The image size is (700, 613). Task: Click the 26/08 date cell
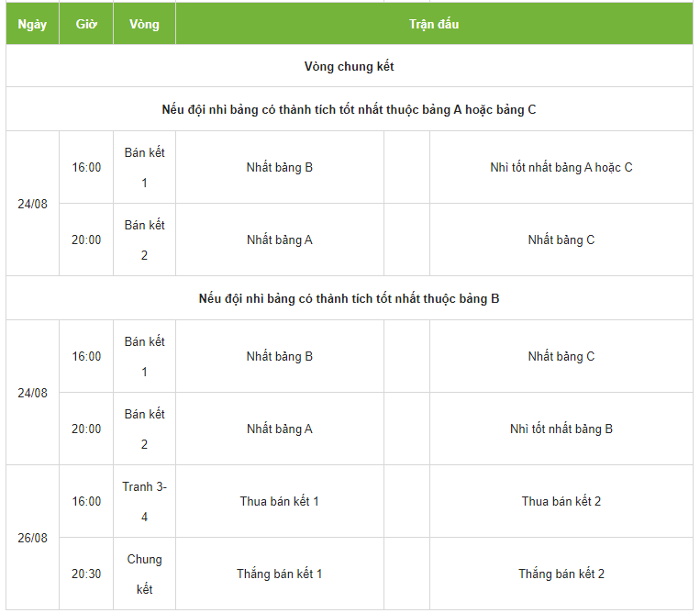(32, 538)
